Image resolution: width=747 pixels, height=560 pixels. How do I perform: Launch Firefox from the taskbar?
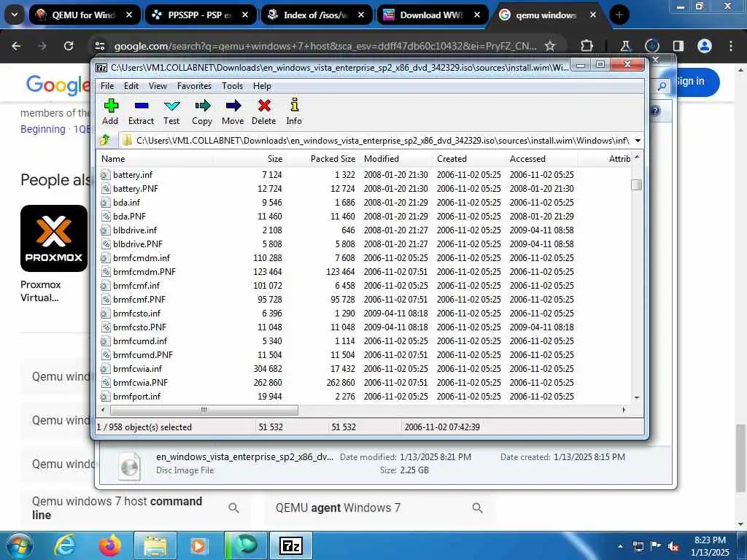click(x=111, y=545)
